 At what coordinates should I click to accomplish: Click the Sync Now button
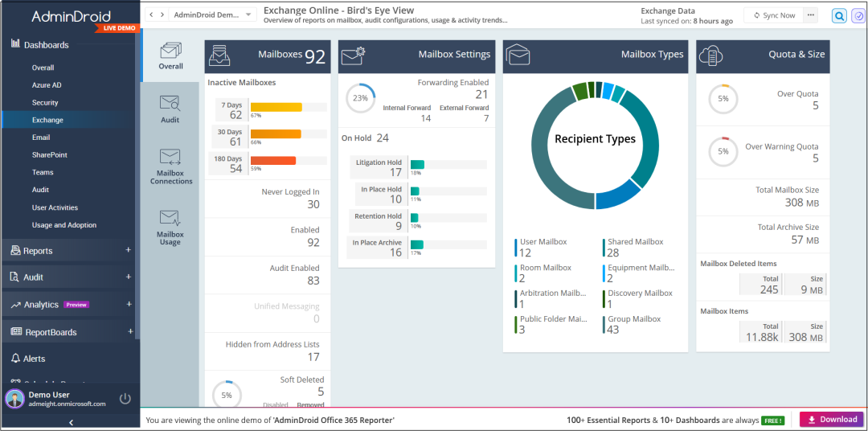coord(774,15)
